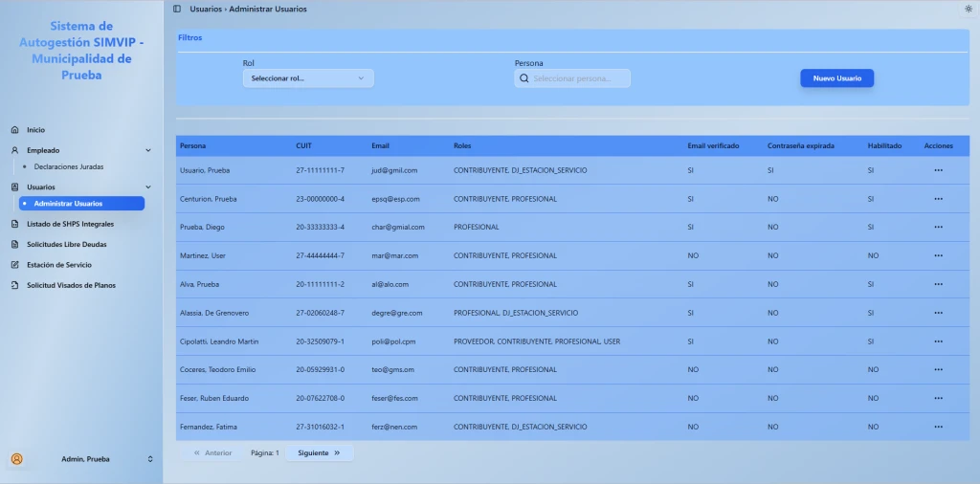
Task: Click CUIT 27-31016032-1
Action: point(320,428)
